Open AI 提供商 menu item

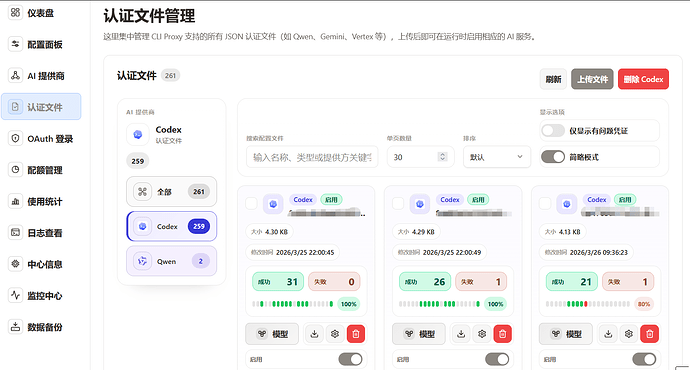[x=41, y=76]
